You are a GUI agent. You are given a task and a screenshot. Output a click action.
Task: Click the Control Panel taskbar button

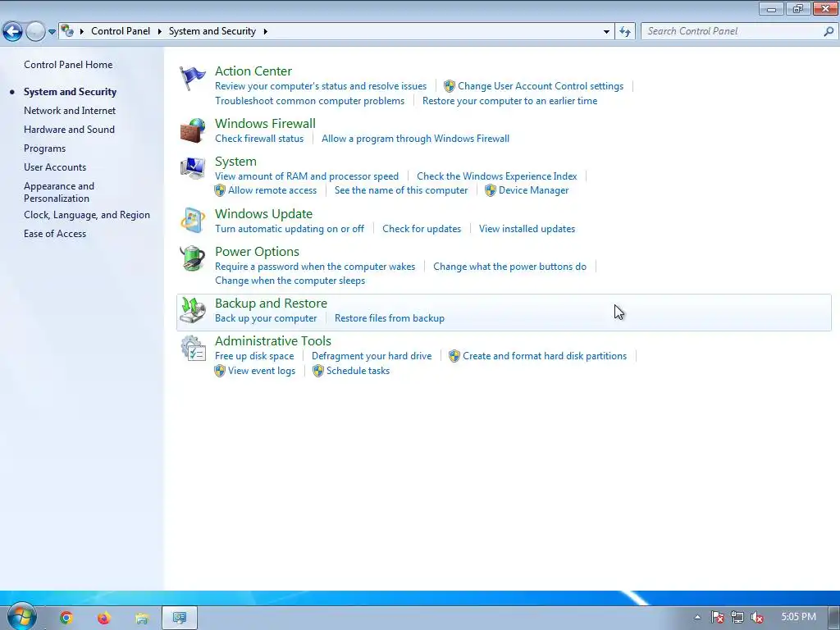click(180, 619)
